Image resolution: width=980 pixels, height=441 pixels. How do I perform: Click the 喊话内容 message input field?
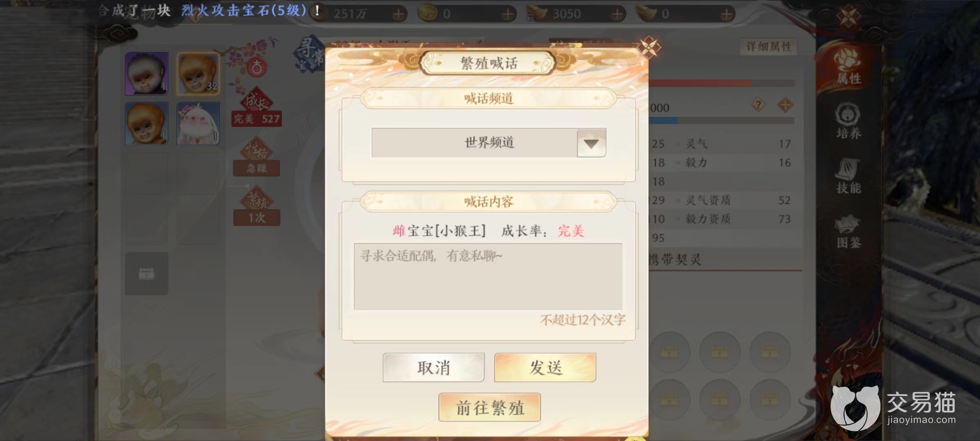click(x=488, y=276)
